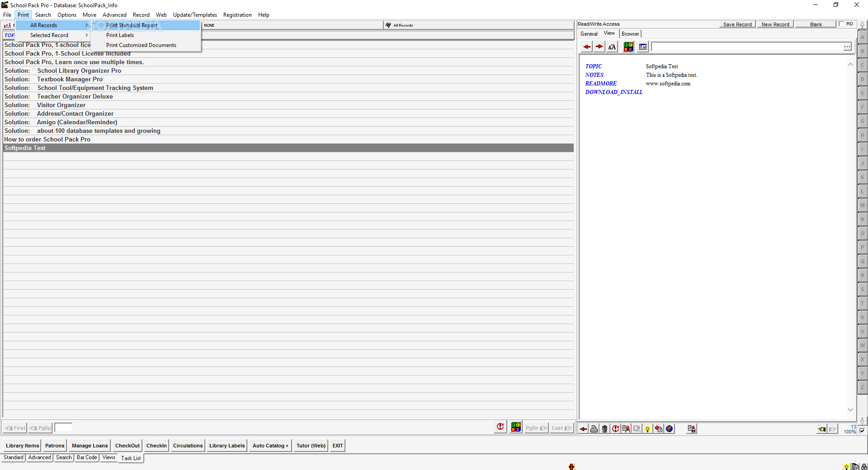Open the ellipsis browse button

(847, 47)
